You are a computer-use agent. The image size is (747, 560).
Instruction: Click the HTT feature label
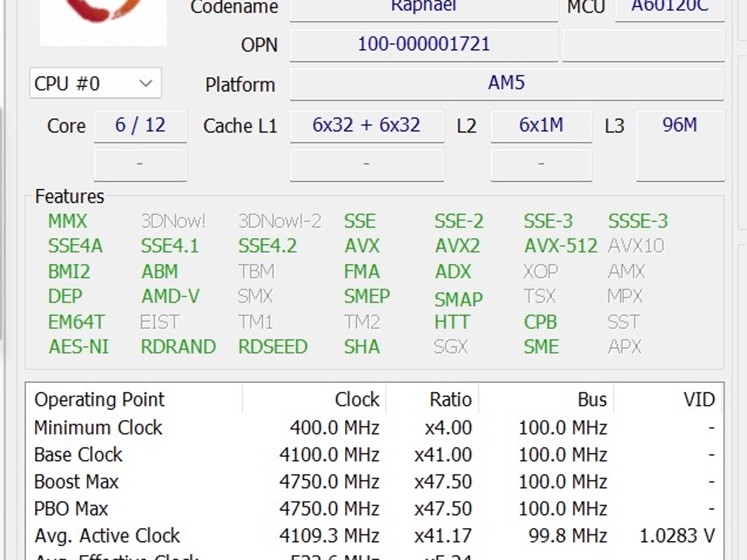(x=452, y=322)
